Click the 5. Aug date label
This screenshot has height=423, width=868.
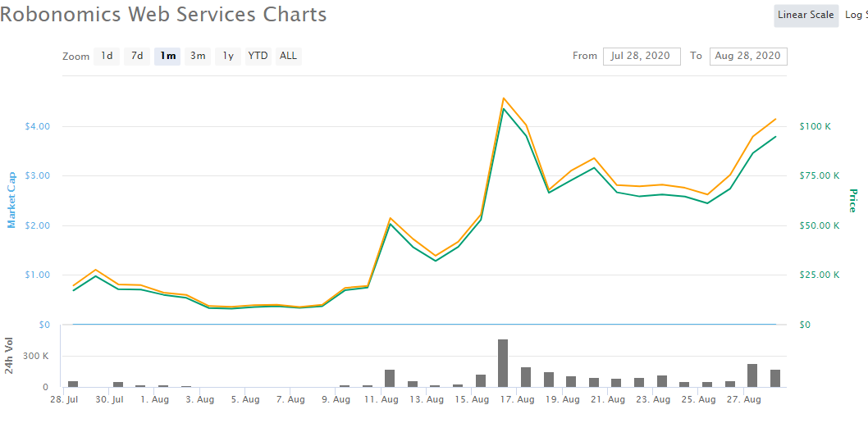(x=246, y=399)
